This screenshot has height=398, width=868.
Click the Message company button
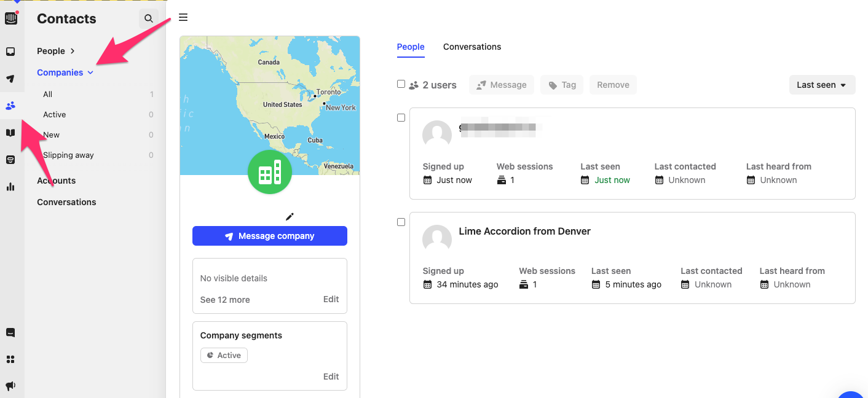269,236
